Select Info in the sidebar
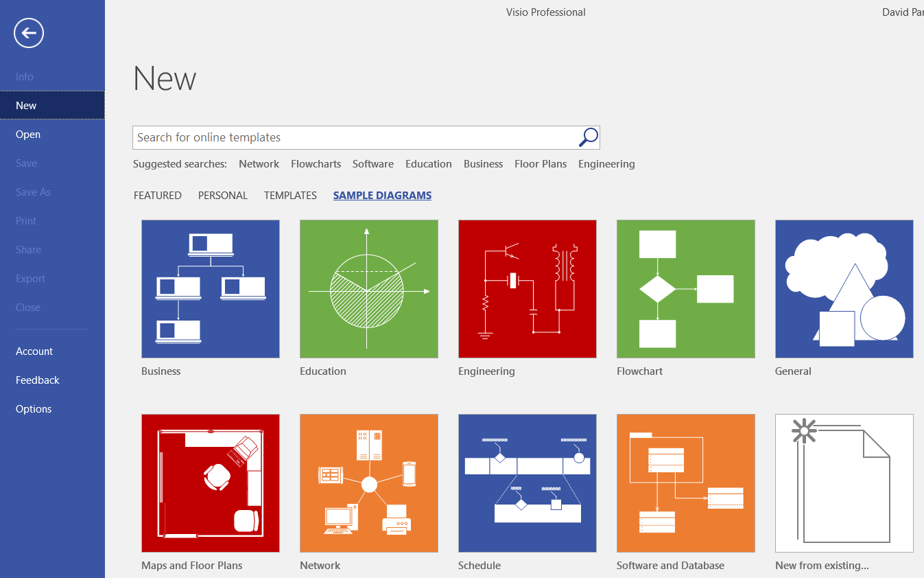The image size is (924, 578). 52,77
